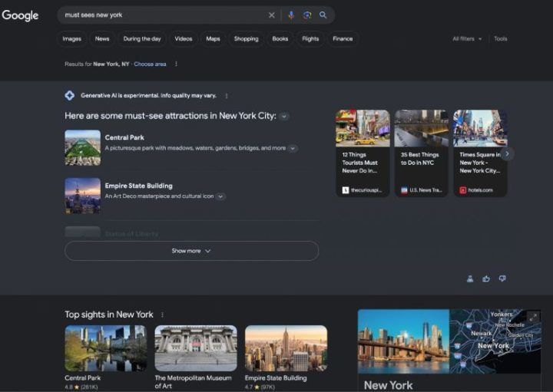Image resolution: width=553 pixels, height=392 pixels.
Task: Open three-dot menu next to Choose area
Action: (176, 64)
